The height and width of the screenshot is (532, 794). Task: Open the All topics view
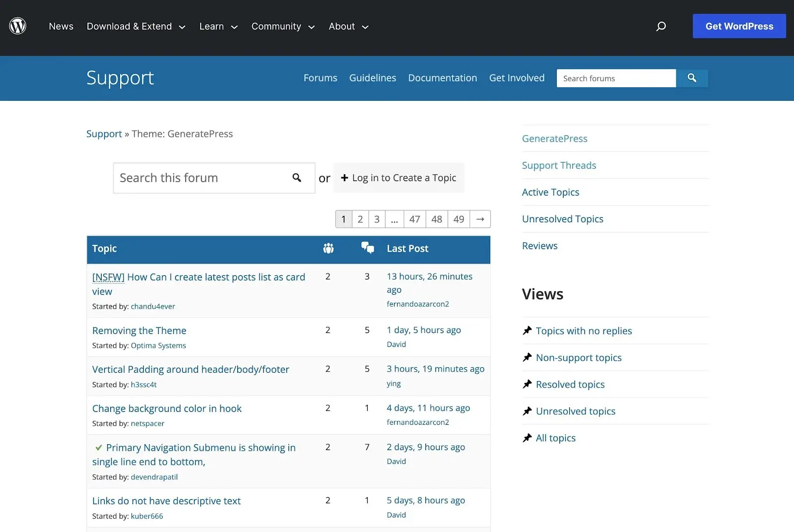point(556,438)
